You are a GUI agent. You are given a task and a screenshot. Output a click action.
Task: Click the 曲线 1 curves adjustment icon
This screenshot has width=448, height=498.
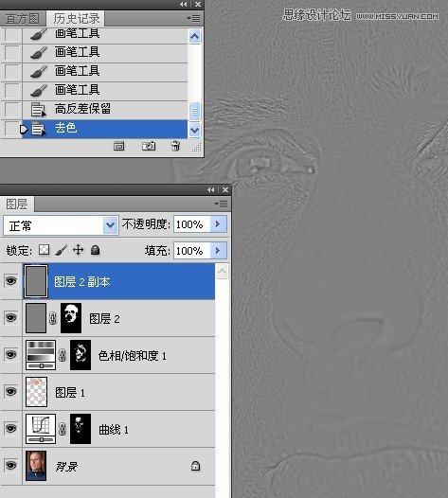pyautogui.click(x=41, y=429)
